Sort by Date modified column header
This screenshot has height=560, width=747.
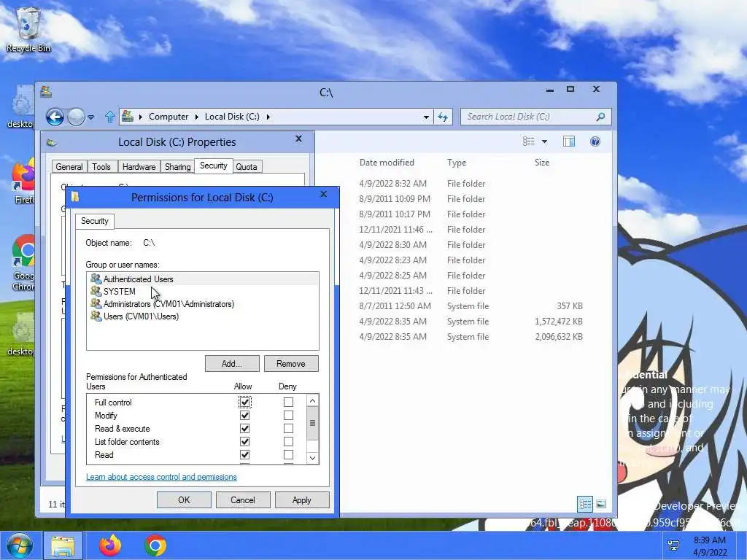tap(387, 163)
